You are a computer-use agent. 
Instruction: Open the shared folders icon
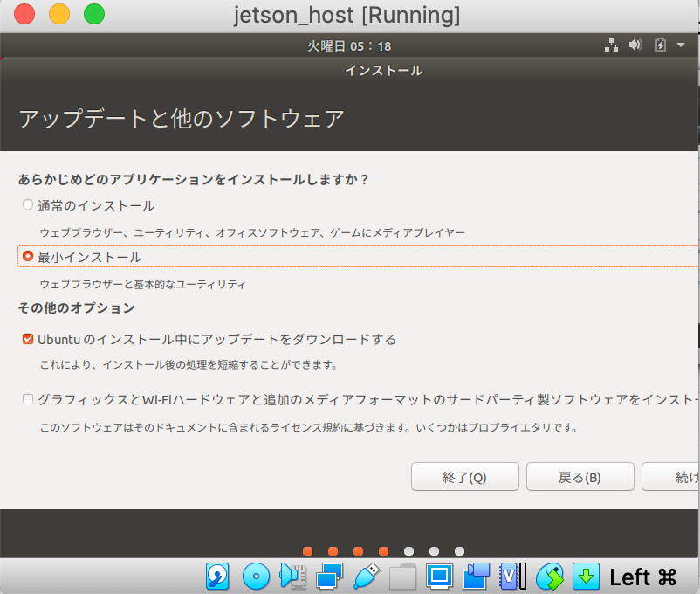tap(402, 576)
